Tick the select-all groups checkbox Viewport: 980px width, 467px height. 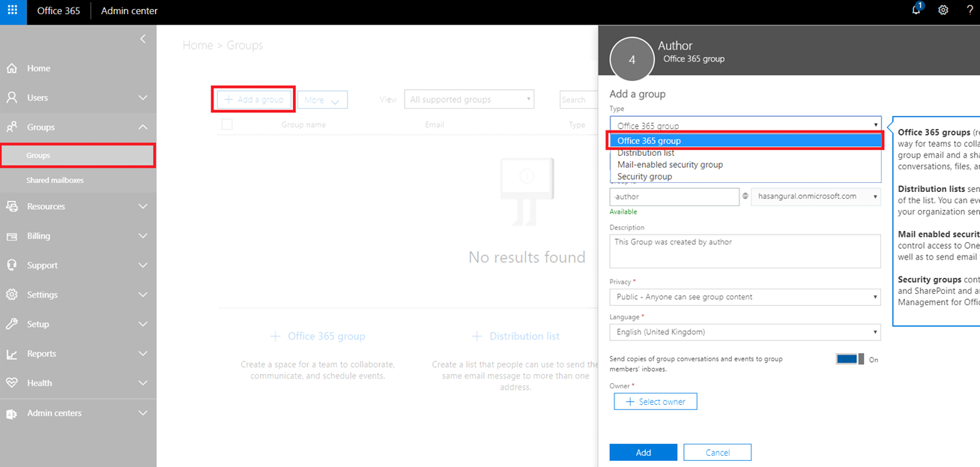pos(227,124)
